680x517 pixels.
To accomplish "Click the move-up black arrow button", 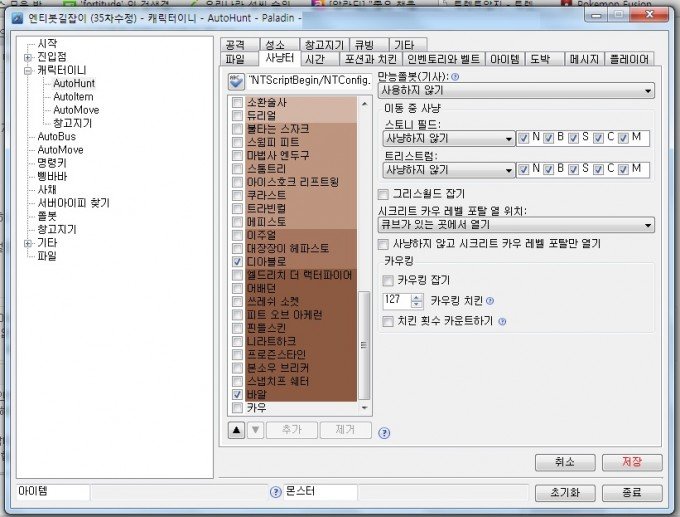I will (237, 429).
